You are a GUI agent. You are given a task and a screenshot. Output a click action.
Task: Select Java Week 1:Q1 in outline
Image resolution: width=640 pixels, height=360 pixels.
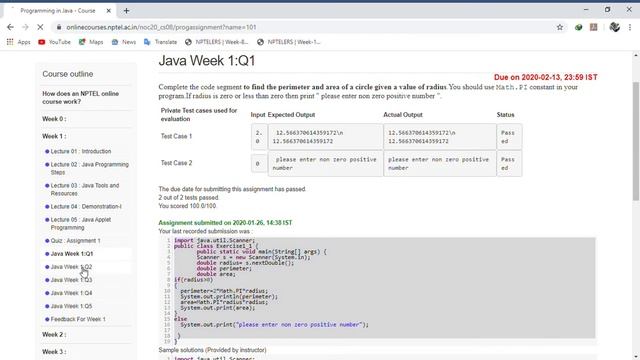click(71, 253)
